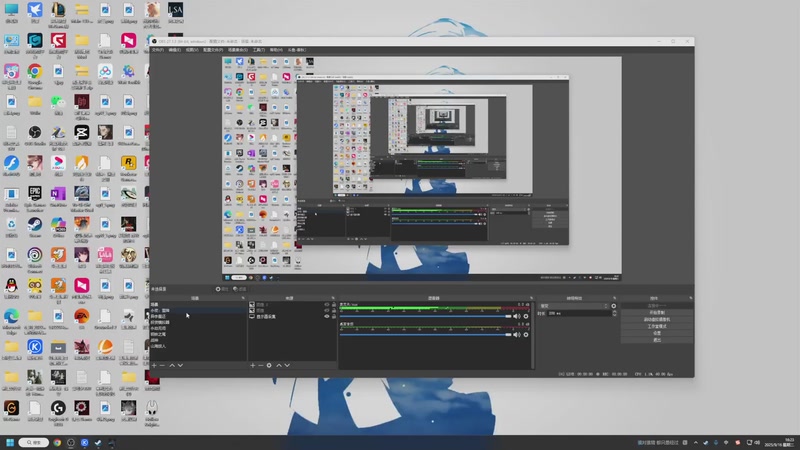Toggle the lock icon of the topmost image source
Viewport: 800px width, 450px height.
coord(334,305)
